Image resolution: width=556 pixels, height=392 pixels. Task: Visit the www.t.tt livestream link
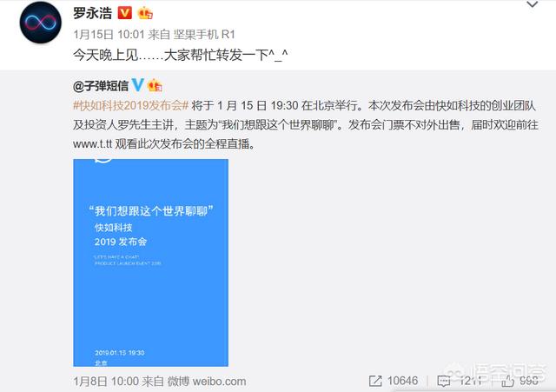tap(93, 144)
